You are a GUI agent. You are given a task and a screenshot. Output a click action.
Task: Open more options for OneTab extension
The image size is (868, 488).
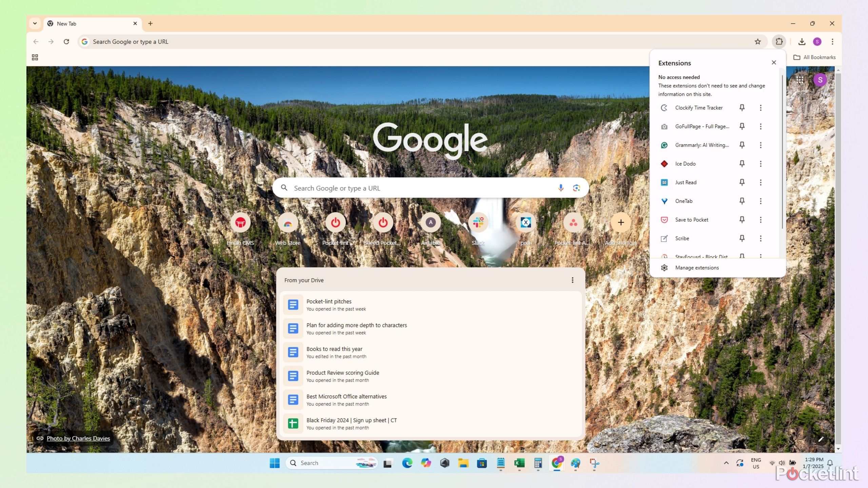coord(761,201)
